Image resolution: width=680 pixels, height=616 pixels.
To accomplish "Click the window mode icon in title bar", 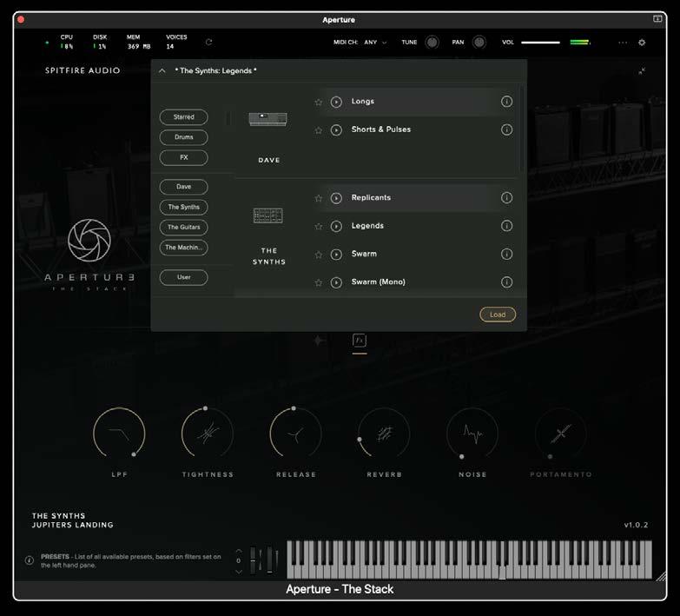I will point(657,18).
